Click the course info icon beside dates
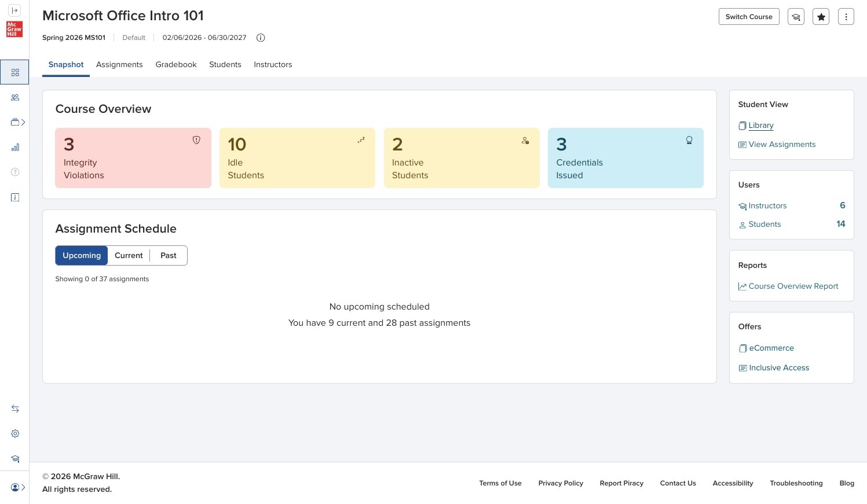This screenshot has width=867, height=504. coord(261,38)
